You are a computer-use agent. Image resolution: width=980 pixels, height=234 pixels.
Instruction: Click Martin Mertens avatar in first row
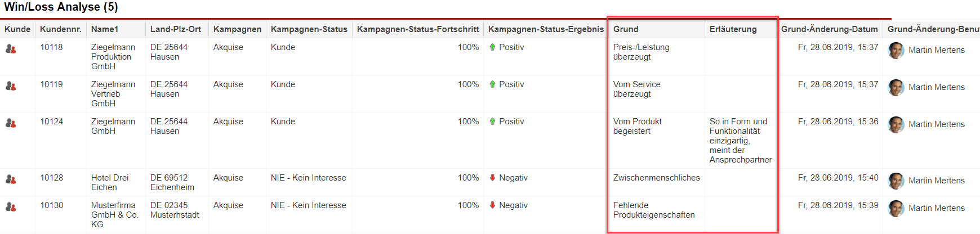[x=896, y=50]
